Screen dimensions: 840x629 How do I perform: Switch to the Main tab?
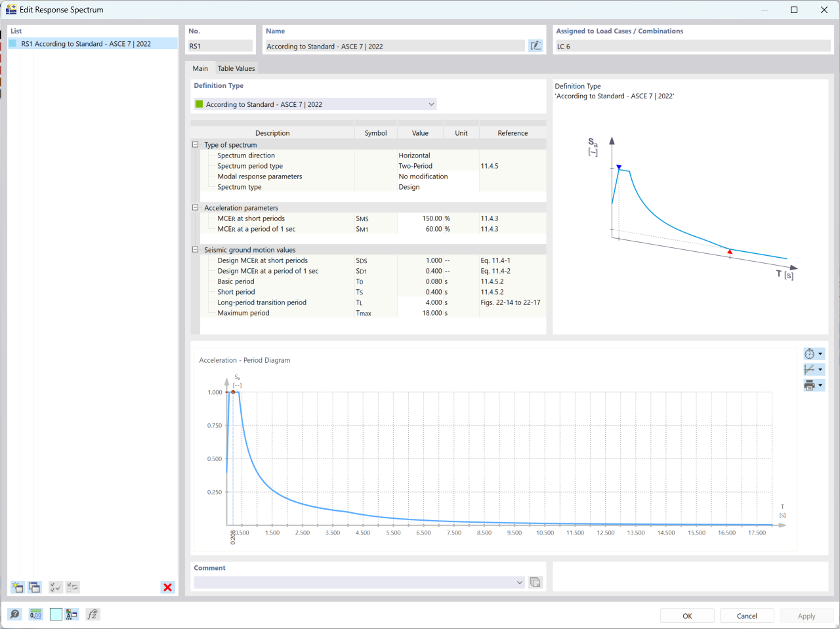pos(200,68)
